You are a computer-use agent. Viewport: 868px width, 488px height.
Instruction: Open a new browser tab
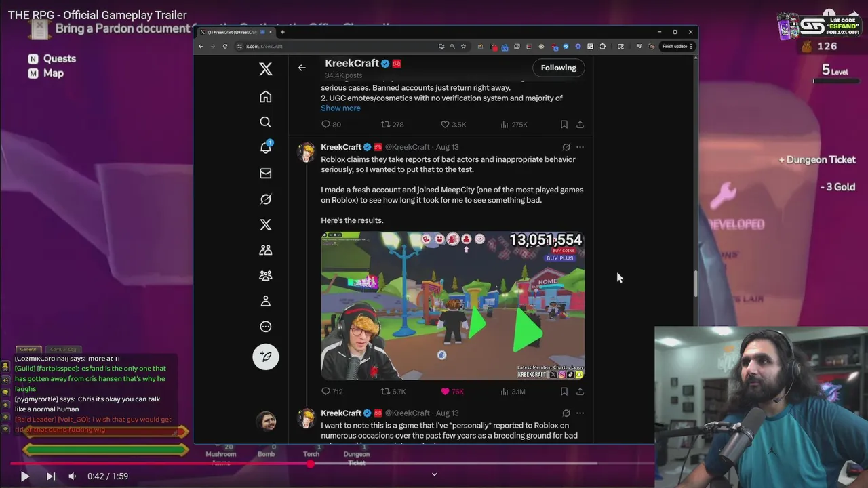283,32
